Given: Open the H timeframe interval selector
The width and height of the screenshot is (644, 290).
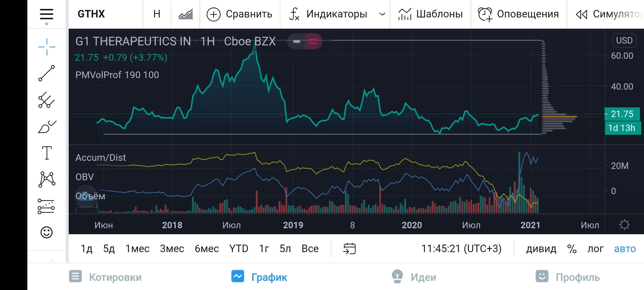Looking at the screenshot, I should (157, 14).
